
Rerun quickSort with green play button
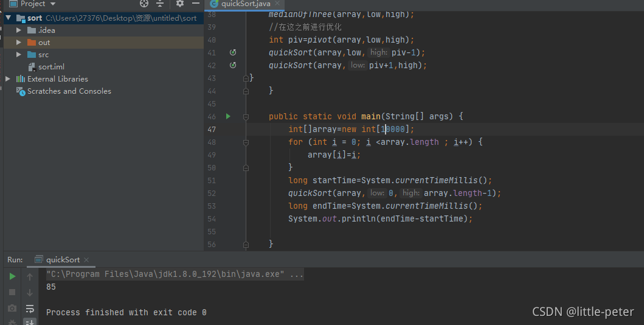[x=12, y=276]
